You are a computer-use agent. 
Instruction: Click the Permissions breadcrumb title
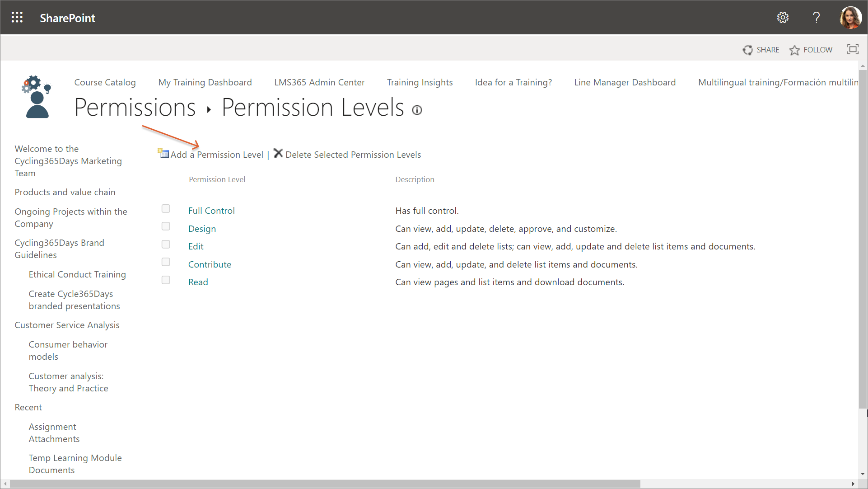tap(135, 108)
